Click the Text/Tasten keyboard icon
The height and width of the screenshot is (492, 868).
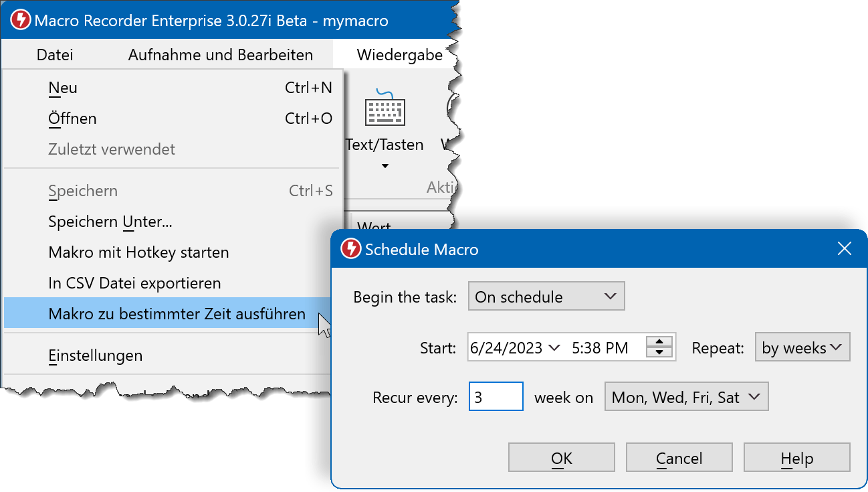[x=385, y=109]
